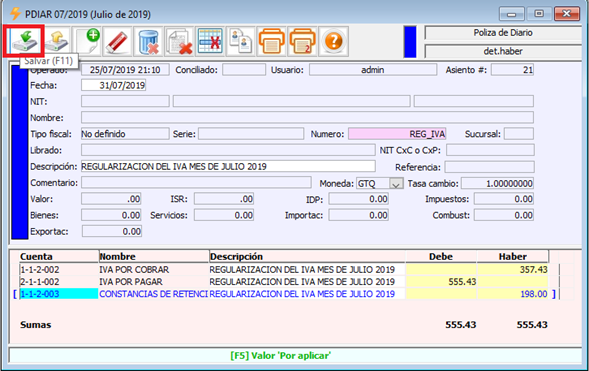
Task: Add new document with green plus icon
Action: coord(88,41)
